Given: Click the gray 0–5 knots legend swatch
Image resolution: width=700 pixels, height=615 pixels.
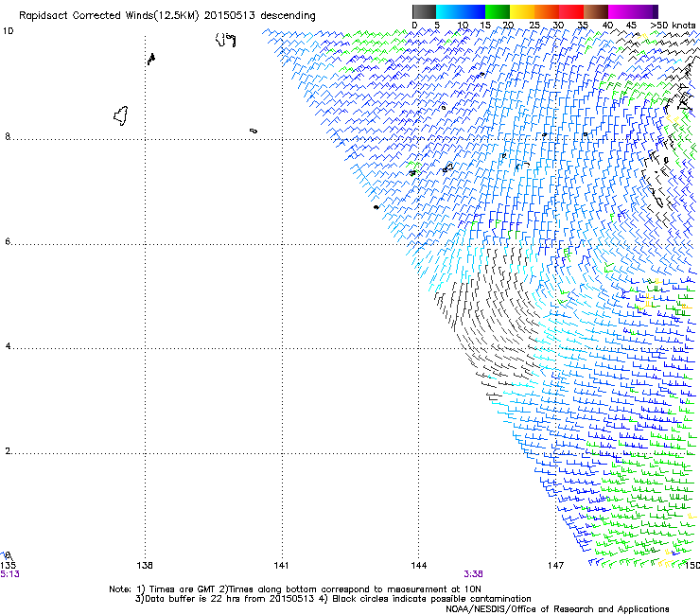Looking at the screenshot, I should 424,11.
